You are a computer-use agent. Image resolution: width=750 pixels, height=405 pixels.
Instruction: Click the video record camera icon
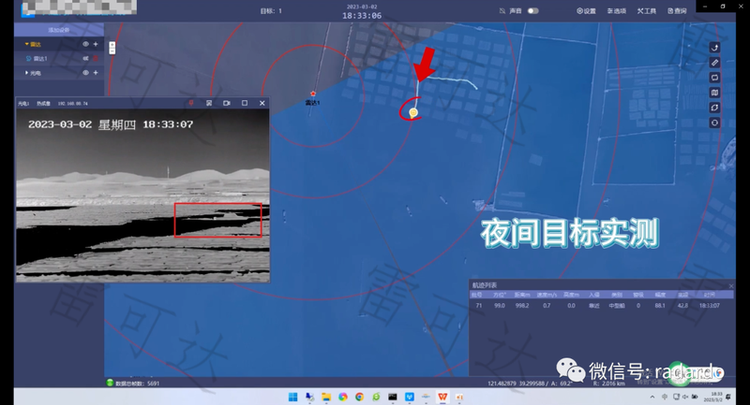tap(227, 103)
